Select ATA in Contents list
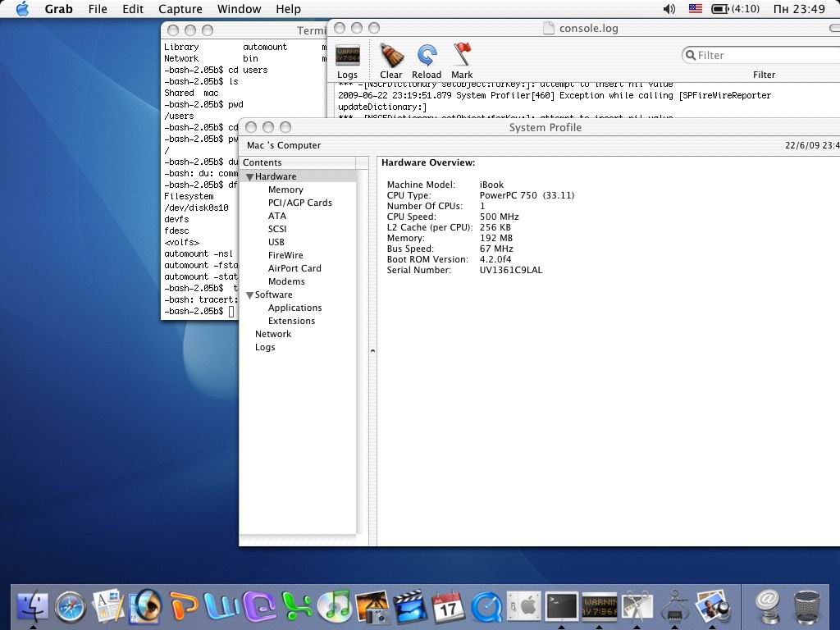This screenshot has height=630, width=840. (x=277, y=216)
